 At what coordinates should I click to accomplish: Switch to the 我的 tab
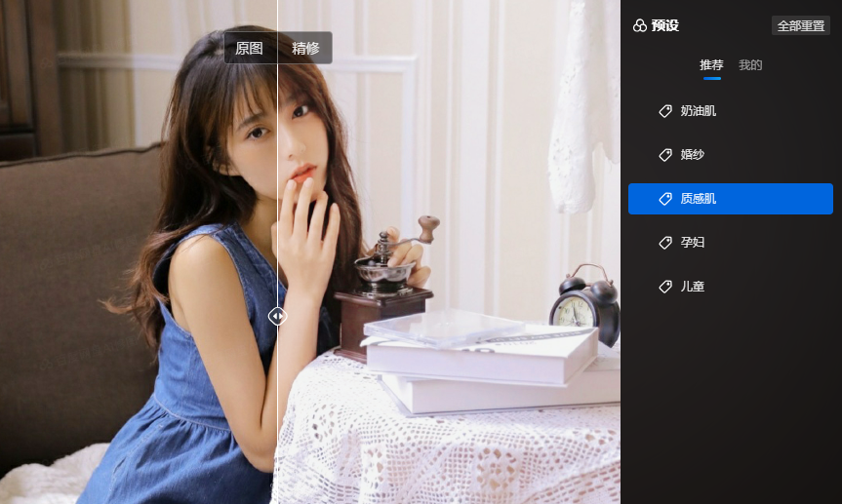coord(750,65)
